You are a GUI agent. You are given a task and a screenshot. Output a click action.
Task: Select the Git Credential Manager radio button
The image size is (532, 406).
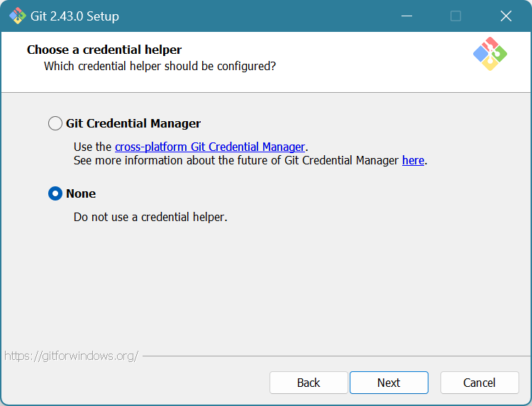pos(55,123)
